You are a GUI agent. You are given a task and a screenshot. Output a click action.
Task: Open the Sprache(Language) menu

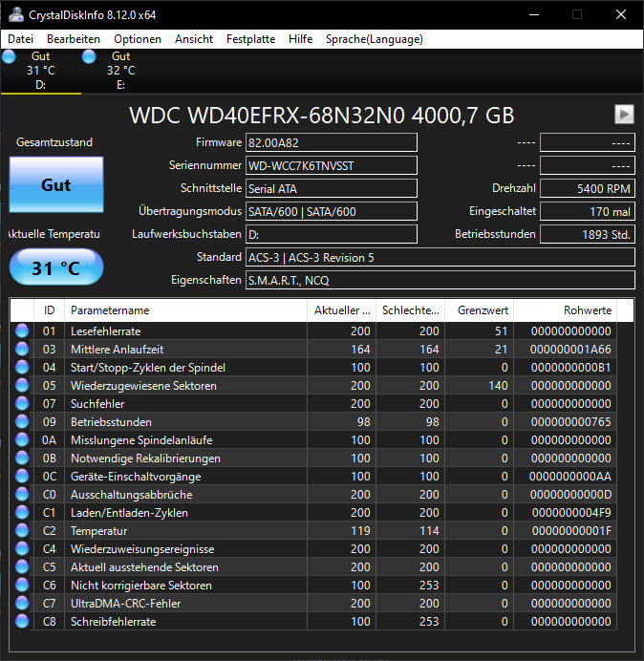coord(375,39)
